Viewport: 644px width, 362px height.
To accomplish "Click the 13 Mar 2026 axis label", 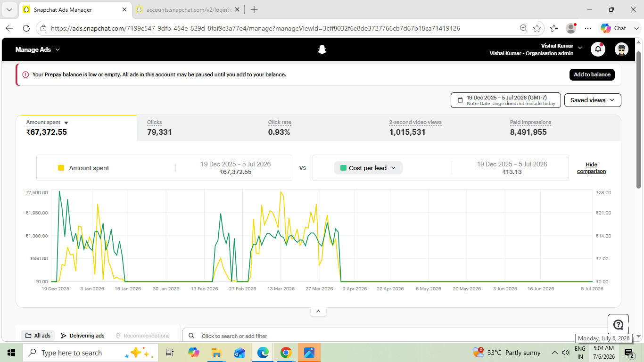I will tap(281, 288).
